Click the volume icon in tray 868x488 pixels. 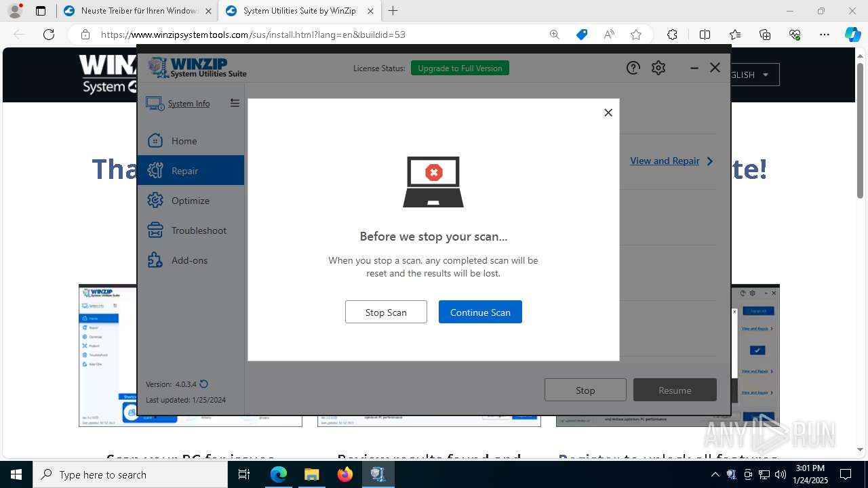pos(781,474)
